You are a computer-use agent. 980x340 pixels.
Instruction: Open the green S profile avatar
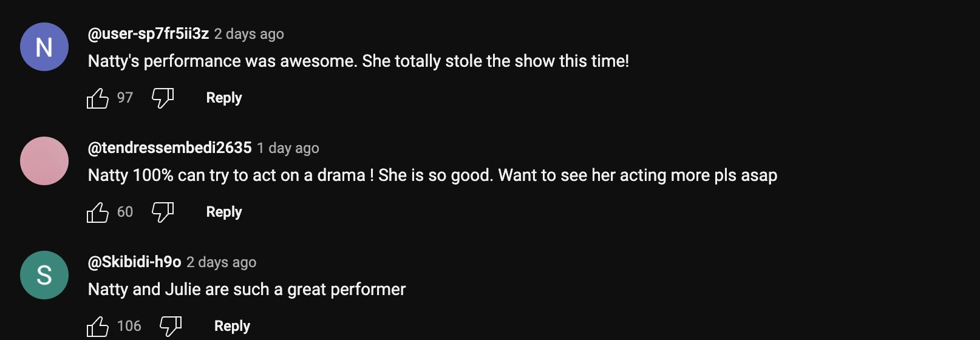(44, 275)
